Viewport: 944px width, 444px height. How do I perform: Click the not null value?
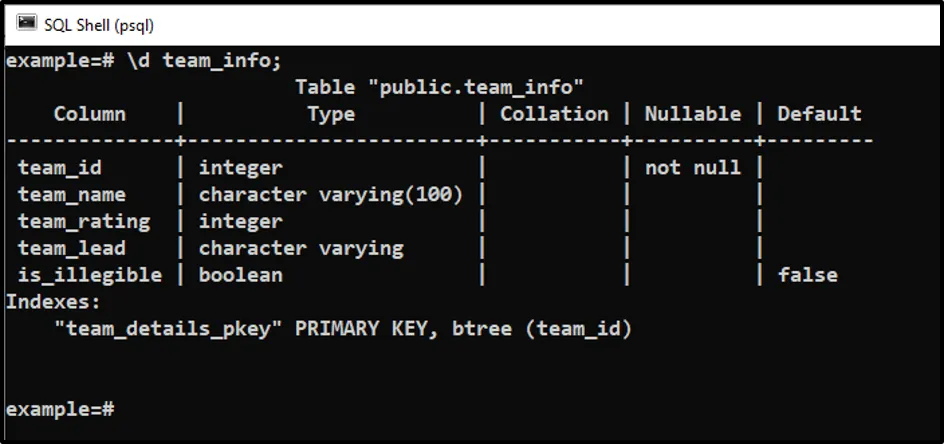click(693, 168)
